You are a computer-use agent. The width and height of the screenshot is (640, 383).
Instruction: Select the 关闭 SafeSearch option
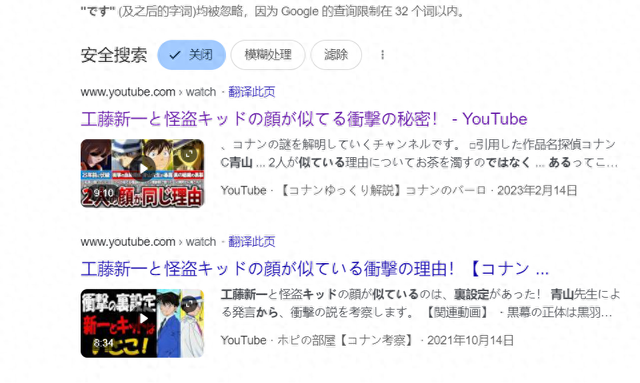point(191,55)
